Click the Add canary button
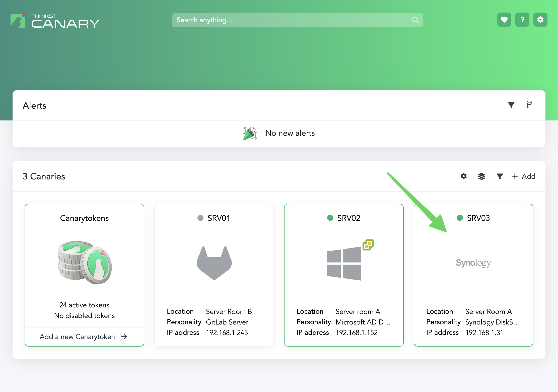This screenshot has width=558, height=392. (x=524, y=176)
